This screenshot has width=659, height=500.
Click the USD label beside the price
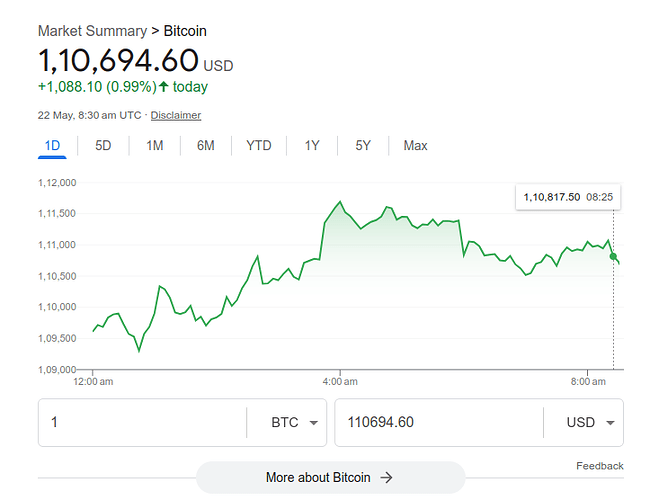(218, 66)
